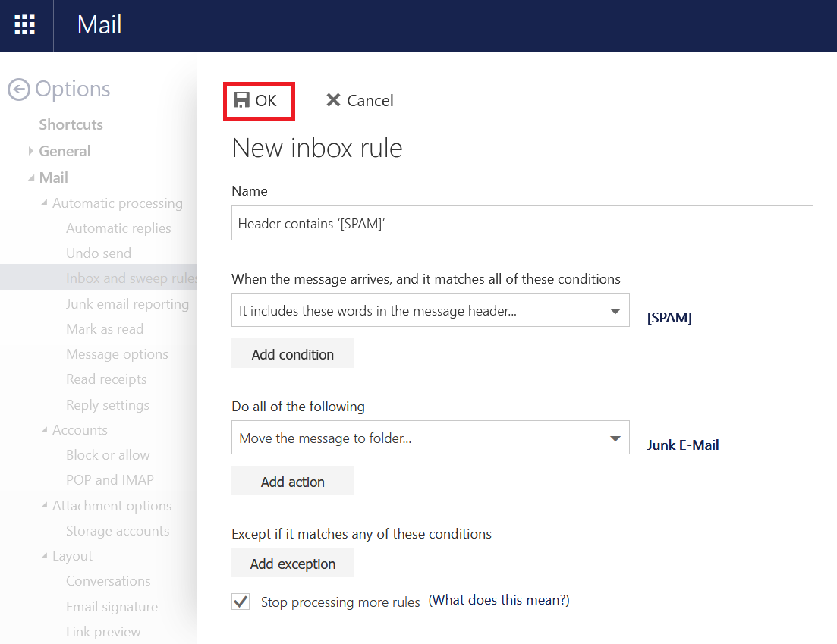
Task: Click the back arrow beside Options
Action: pos(19,90)
